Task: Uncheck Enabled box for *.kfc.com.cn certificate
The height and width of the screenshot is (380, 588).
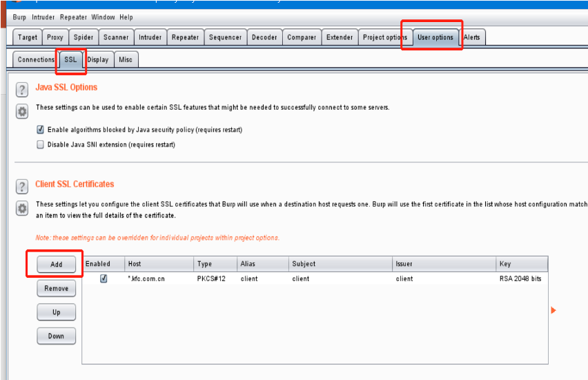Action: (x=104, y=278)
